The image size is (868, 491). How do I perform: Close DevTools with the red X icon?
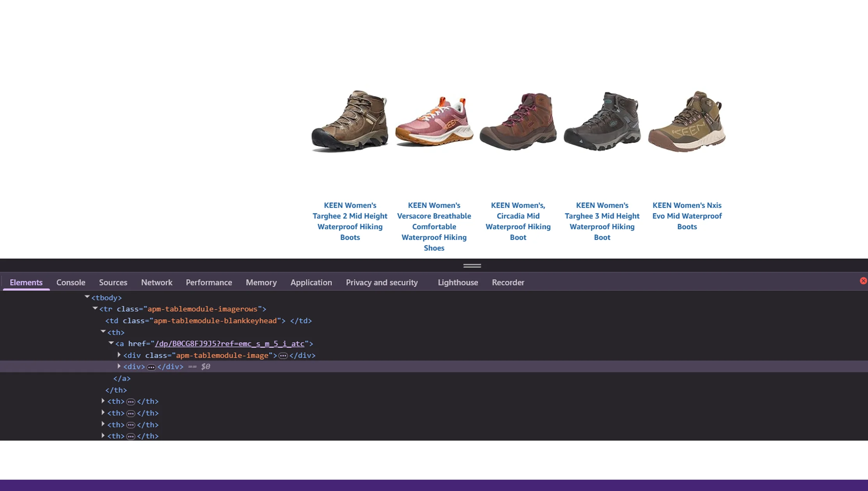(x=863, y=281)
